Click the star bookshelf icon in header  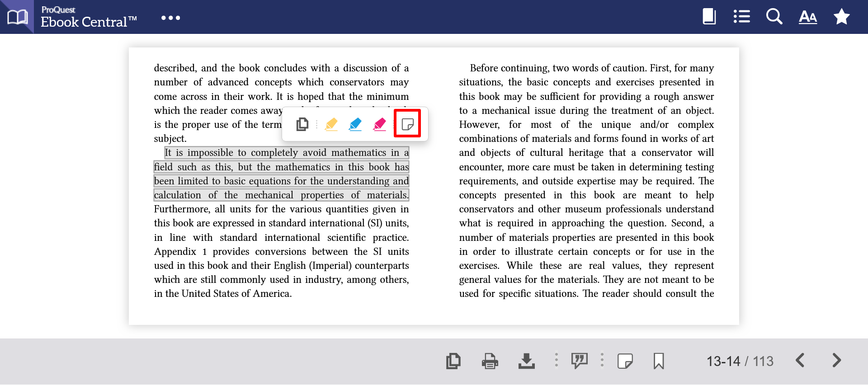click(842, 17)
